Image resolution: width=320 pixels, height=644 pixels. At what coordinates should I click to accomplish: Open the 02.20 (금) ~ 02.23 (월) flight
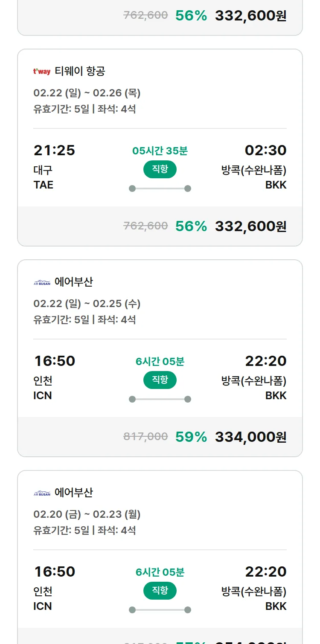click(87, 514)
